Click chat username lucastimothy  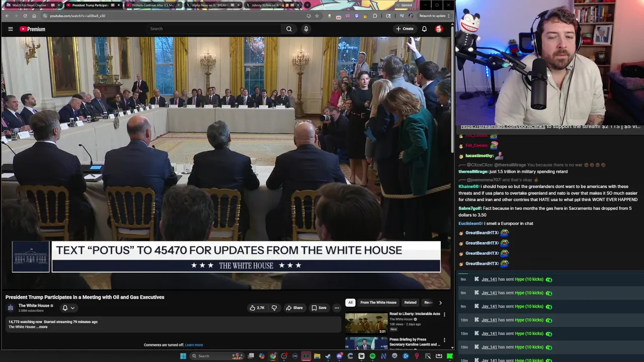(479, 156)
